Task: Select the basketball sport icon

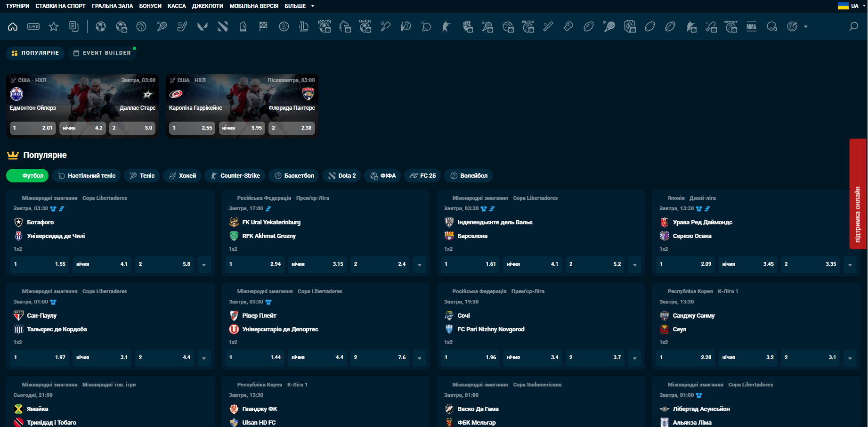Action: point(141,26)
